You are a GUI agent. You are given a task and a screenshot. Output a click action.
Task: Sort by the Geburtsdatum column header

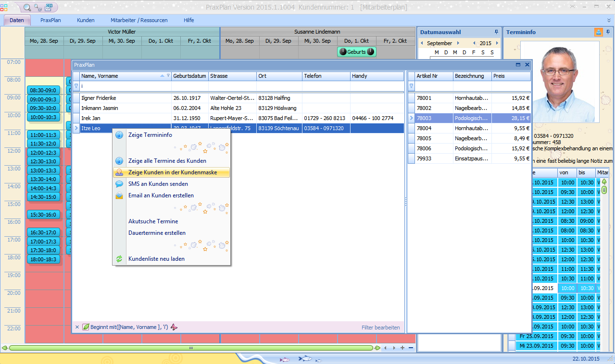coord(189,76)
